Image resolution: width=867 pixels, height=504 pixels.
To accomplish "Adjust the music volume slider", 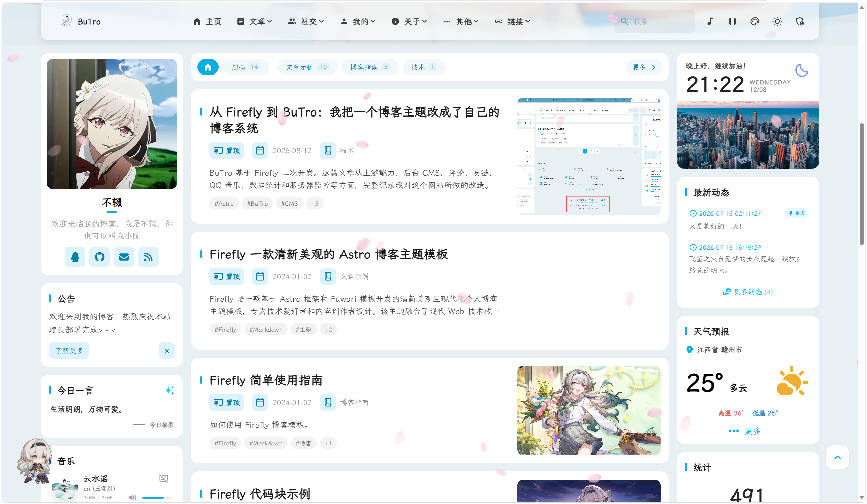I will 158,497.
